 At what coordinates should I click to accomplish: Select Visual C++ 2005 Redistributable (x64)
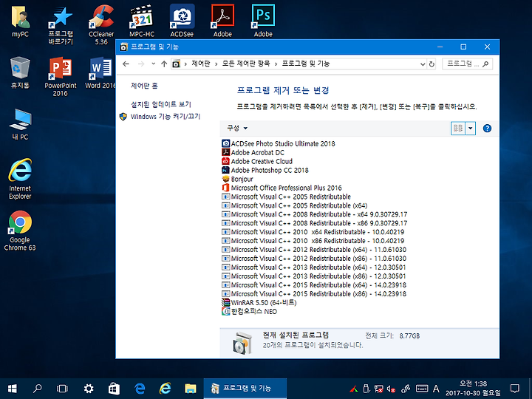point(295,205)
